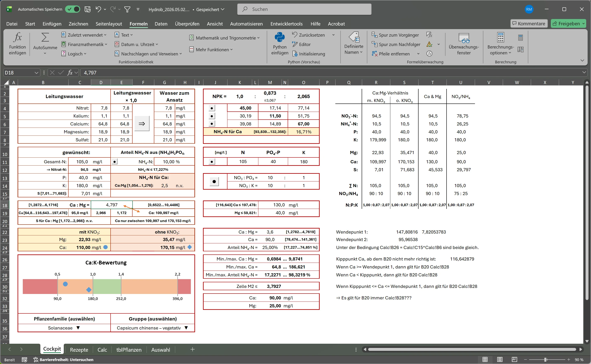Expand the Name Box dropdown

(x=36, y=73)
